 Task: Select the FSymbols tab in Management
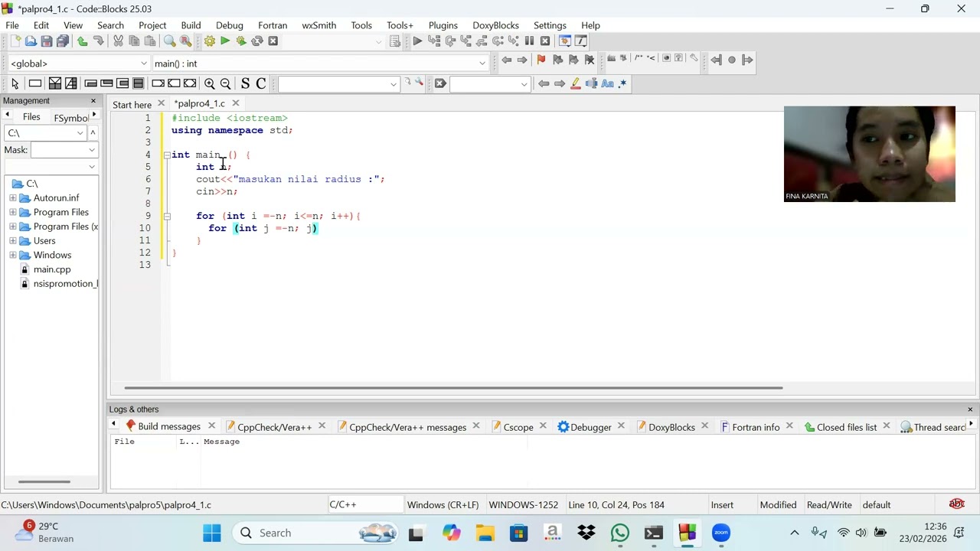pos(70,118)
